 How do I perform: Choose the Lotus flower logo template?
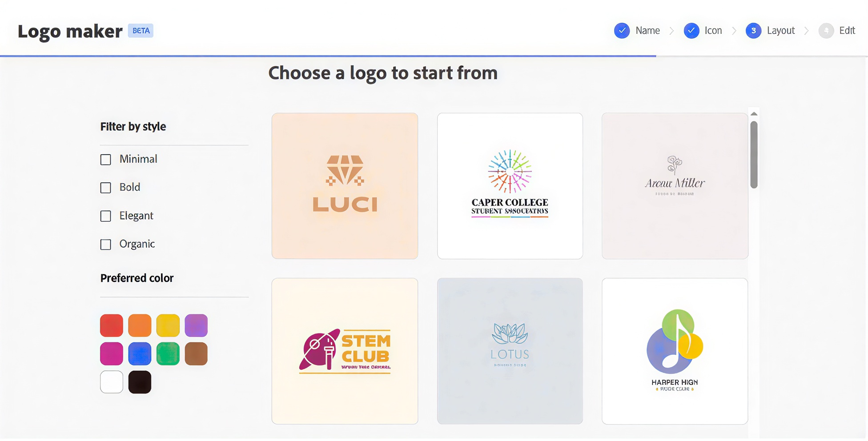coord(510,351)
